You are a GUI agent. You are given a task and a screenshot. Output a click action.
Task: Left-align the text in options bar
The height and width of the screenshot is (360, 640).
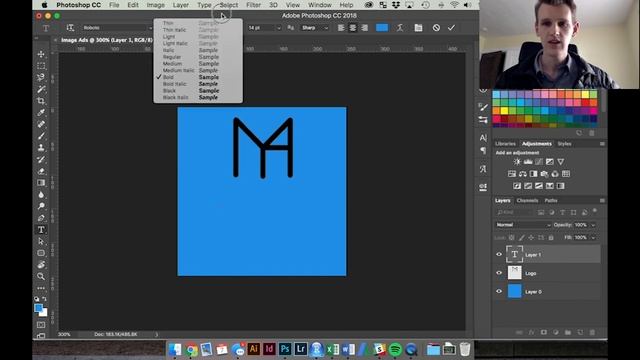point(341,28)
